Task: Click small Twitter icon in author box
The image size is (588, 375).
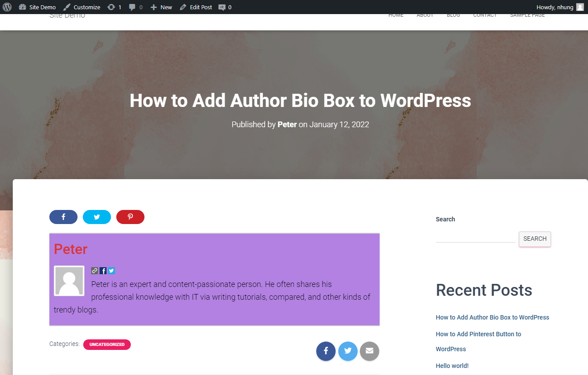Action: point(111,271)
